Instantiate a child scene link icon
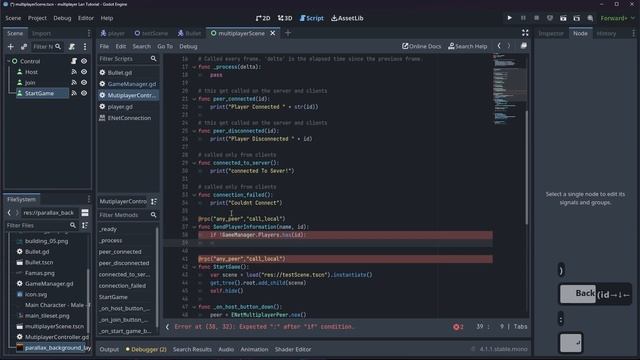This screenshot has height=360, width=640. (24, 47)
